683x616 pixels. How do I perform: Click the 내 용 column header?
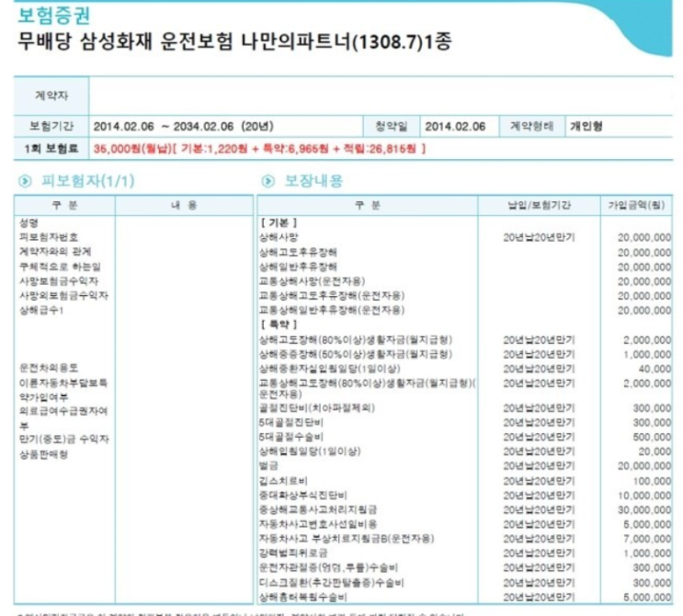[x=184, y=205]
